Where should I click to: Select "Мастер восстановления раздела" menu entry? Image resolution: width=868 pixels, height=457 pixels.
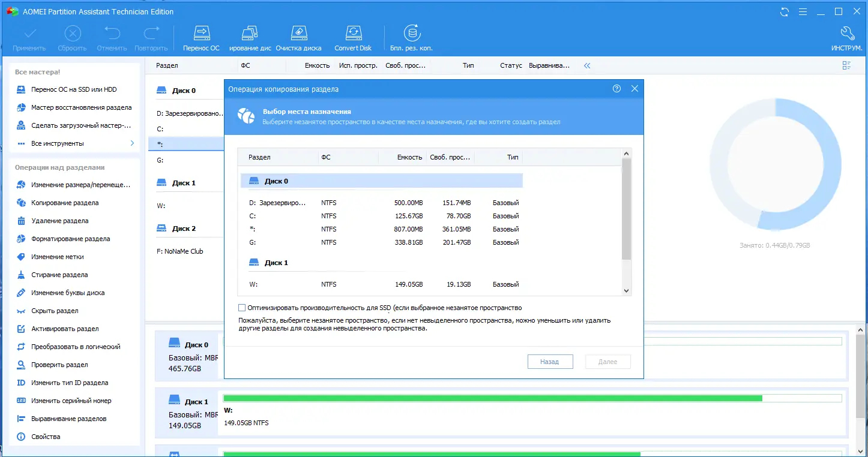tap(81, 107)
